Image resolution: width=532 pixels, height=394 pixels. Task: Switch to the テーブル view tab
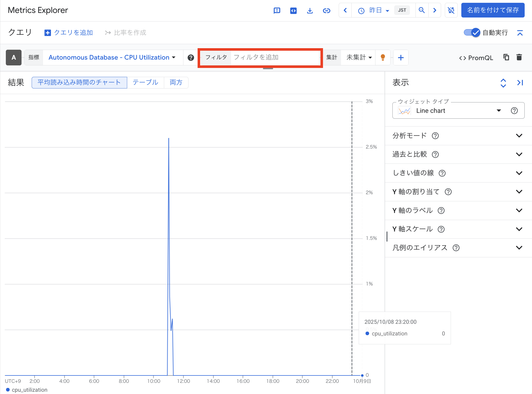pos(145,82)
